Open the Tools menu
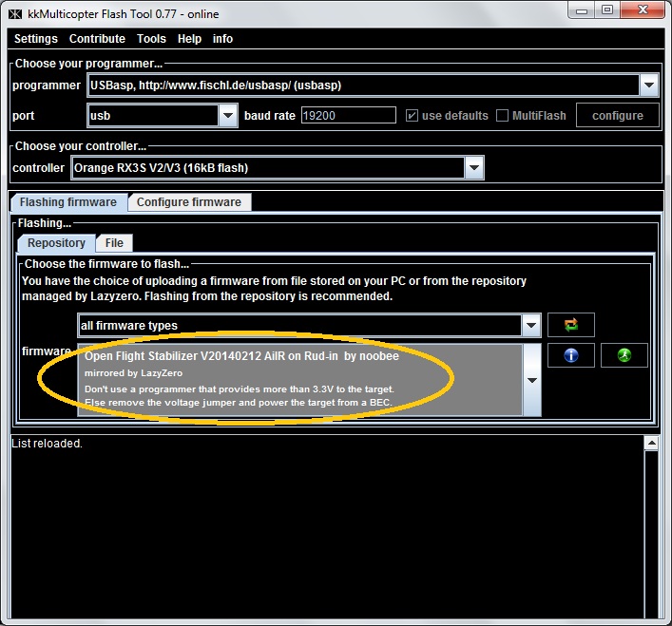The image size is (672, 626). click(x=151, y=39)
